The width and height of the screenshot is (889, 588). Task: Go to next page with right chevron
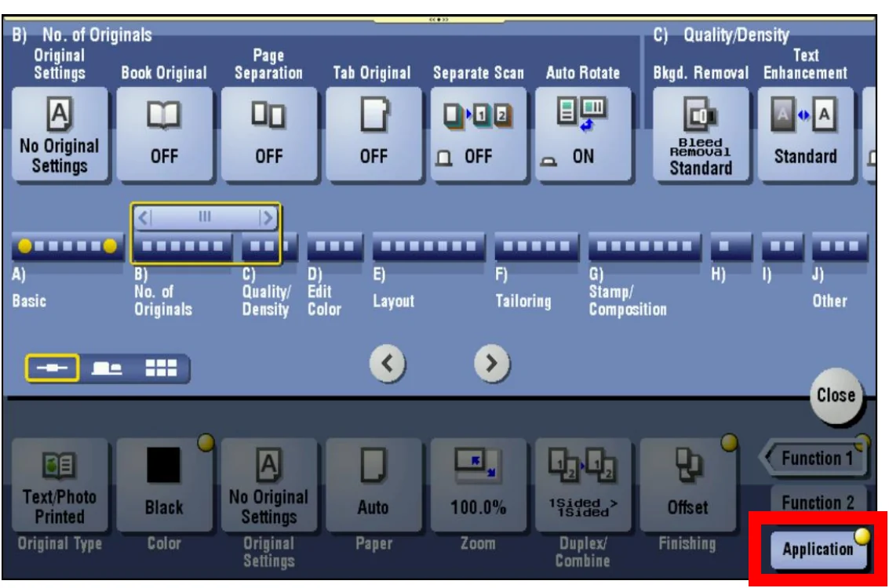(491, 363)
